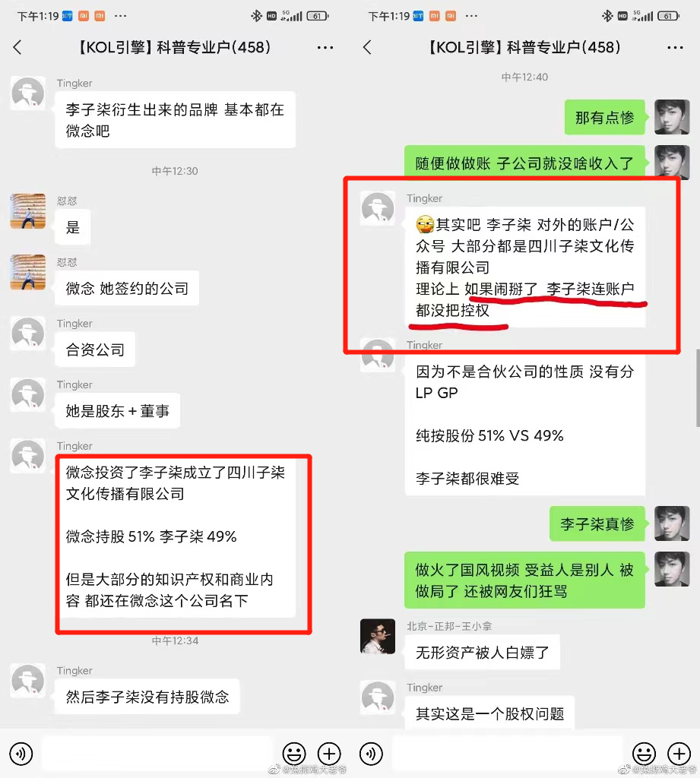
Task: Open avatar of 北京-正邦-王小拿
Action: pos(378,636)
